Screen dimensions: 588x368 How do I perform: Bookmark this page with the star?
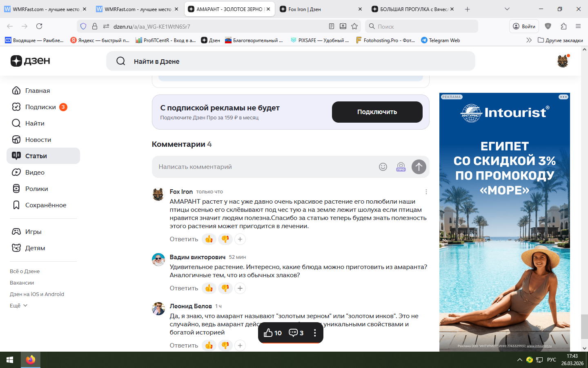[354, 26]
